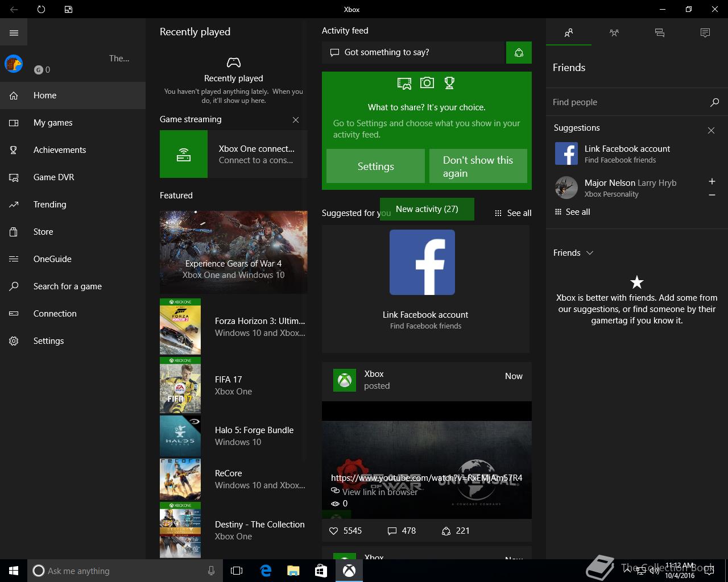Click the refresh icon in title bar

click(41, 9)
